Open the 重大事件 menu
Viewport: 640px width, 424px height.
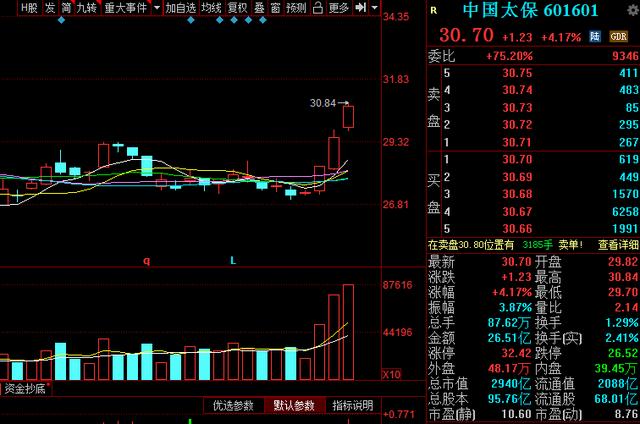point(126,8)
